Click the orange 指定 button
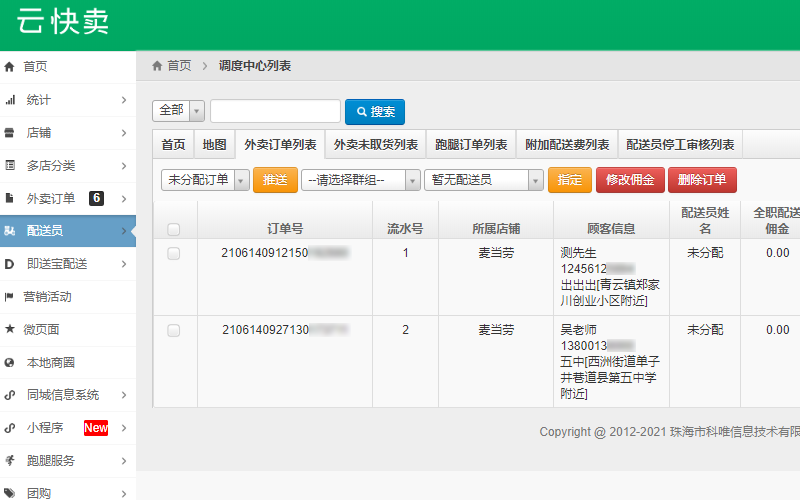This screenshot has height=500, width=800. pyautogui.click(x=570, y=180)
